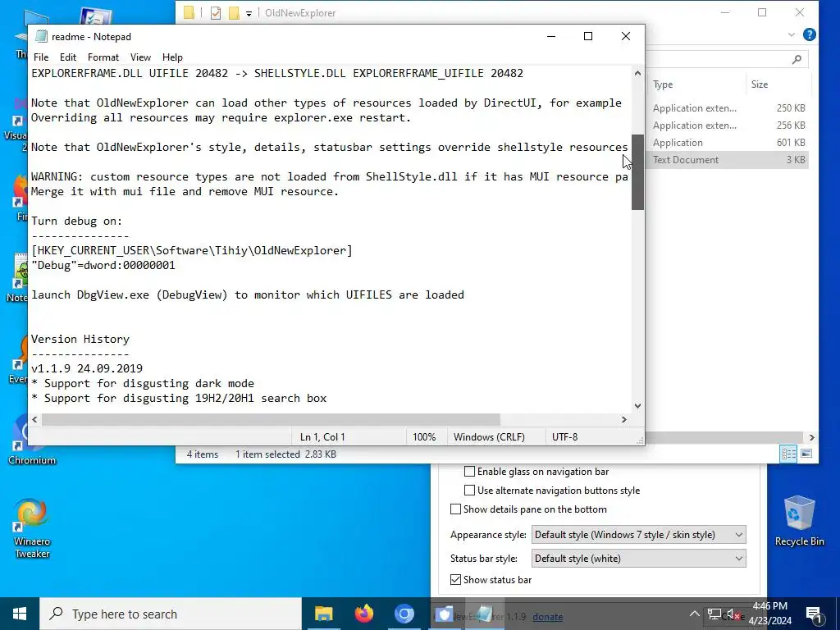Image resolution: width=840 pixels, height=630 pixels.
Task: Click the muted volume tray icon
Action: coord(733,614)
